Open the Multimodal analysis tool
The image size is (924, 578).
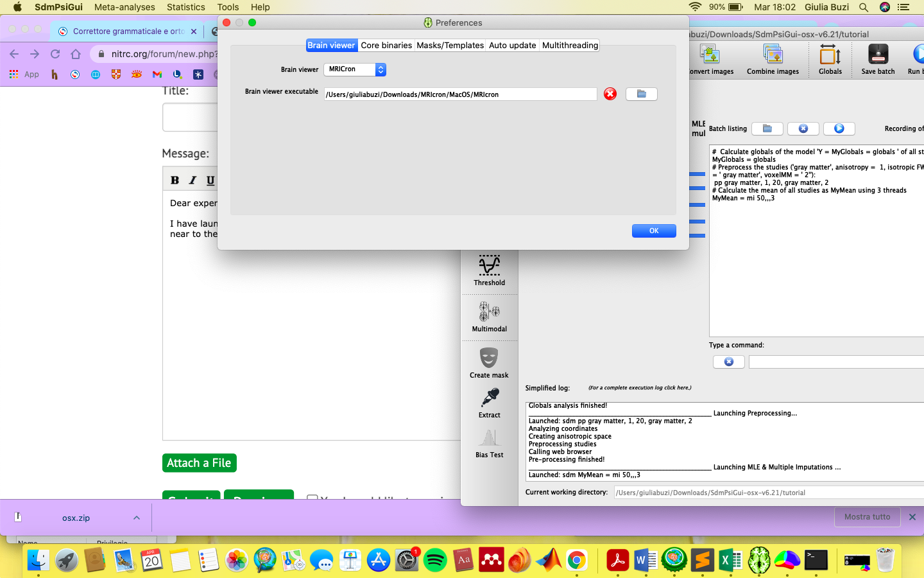pos(489,312)
